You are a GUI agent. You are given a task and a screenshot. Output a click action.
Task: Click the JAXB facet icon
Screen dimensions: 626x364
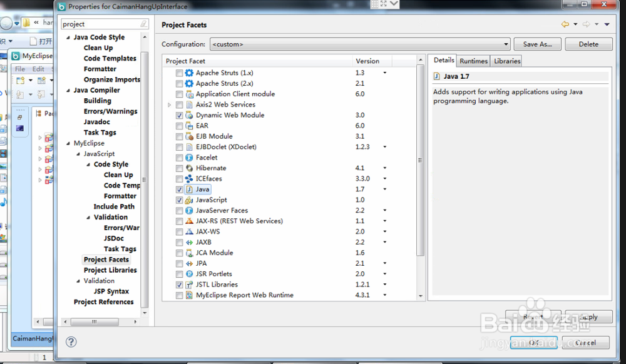189,242
